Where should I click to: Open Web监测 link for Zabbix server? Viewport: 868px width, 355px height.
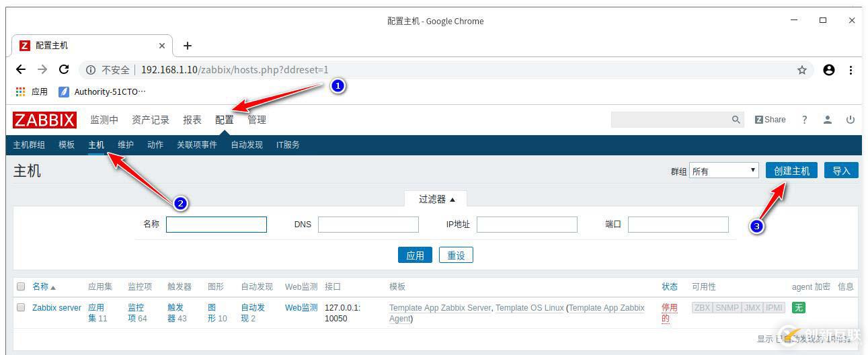(301, 308)
